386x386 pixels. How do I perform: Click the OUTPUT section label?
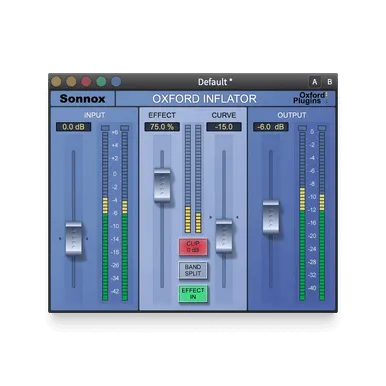292,115
